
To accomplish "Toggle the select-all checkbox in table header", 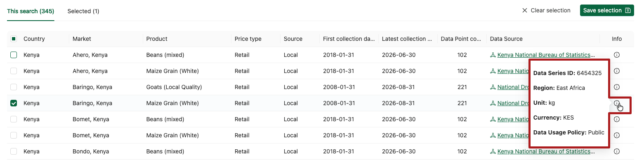I will point(14,39).
